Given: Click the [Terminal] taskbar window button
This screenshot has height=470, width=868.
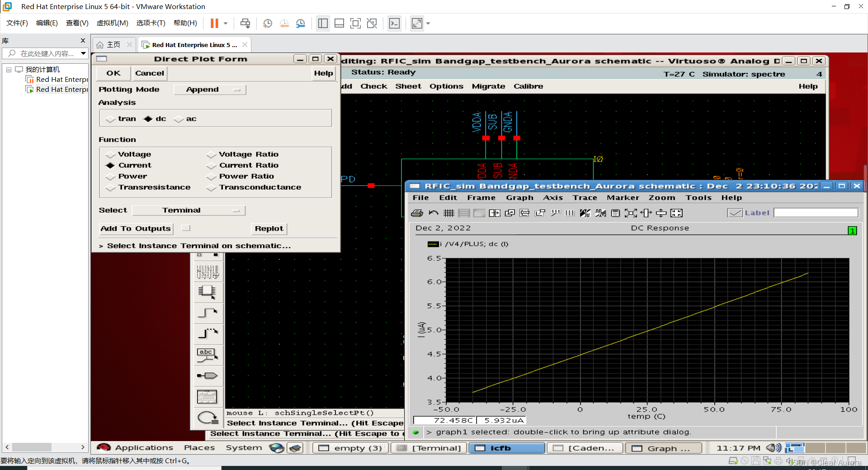Looking at the screenshot, I should coord(429,448).
